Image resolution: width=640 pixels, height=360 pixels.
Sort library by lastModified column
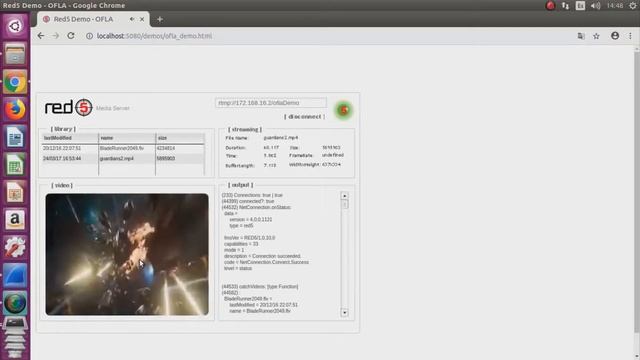coord(70,138)
